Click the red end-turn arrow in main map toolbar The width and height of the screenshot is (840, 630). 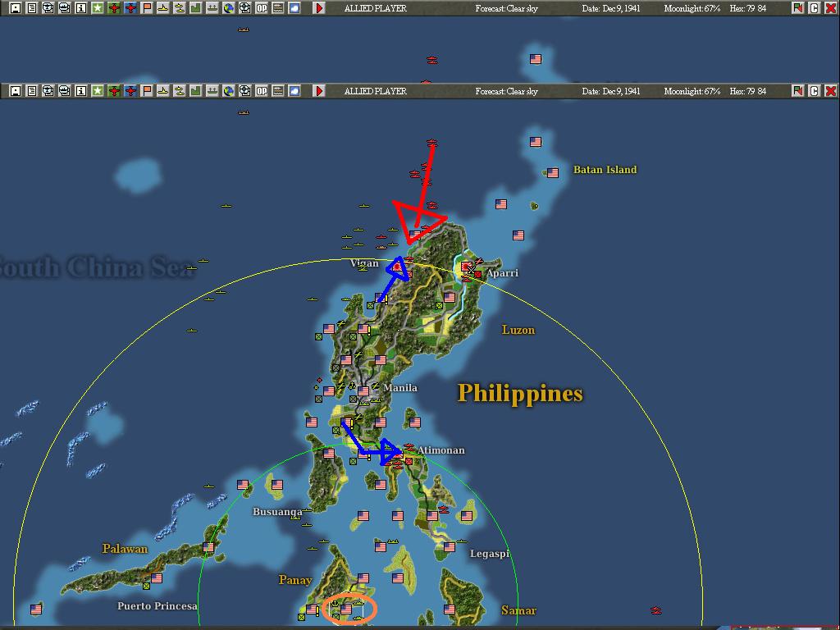[x=319, y=91]
